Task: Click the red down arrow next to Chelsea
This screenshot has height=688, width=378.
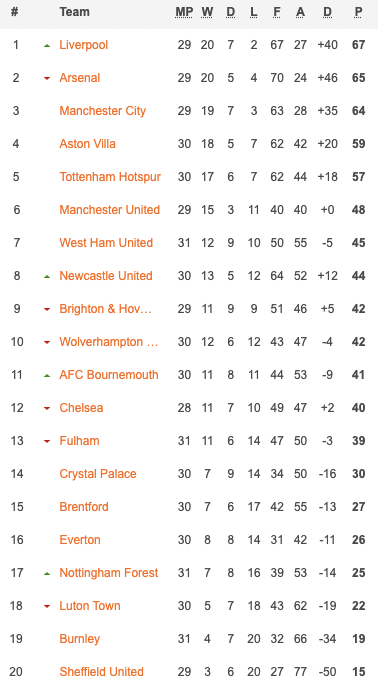Action: (x=47, y=408)
